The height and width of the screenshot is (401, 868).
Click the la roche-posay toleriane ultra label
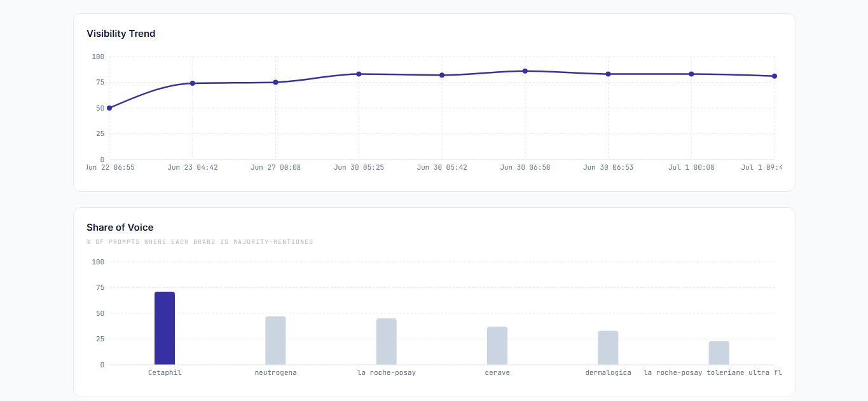[713, 372]
